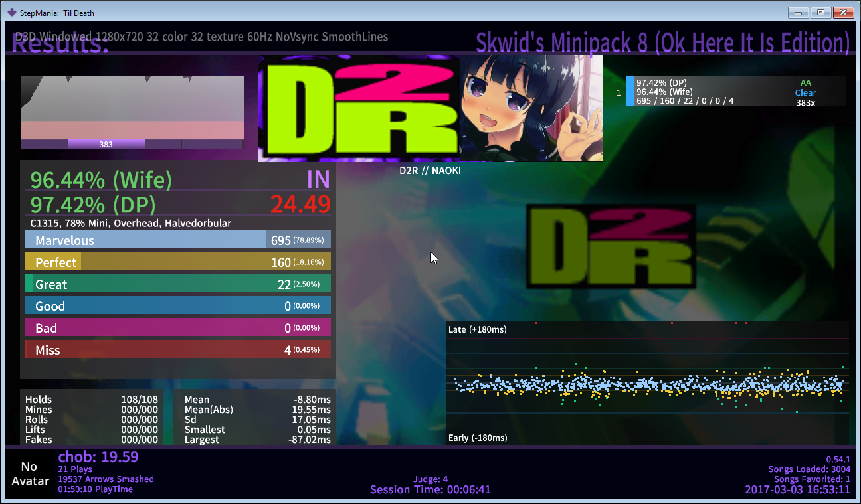Viewport: 861px width, 504px height.
Task: Click the anime girl image beside the banner
Action: point(531,108)
